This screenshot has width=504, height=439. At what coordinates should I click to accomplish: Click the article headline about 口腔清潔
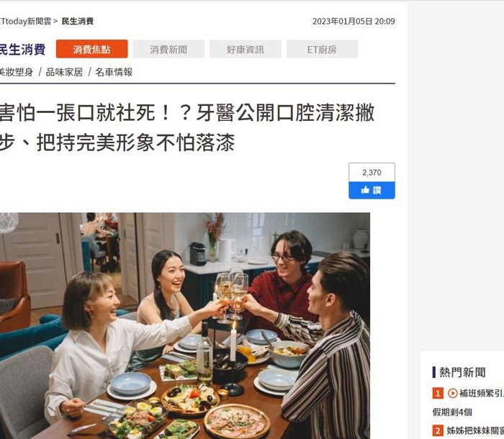point(187,127)
